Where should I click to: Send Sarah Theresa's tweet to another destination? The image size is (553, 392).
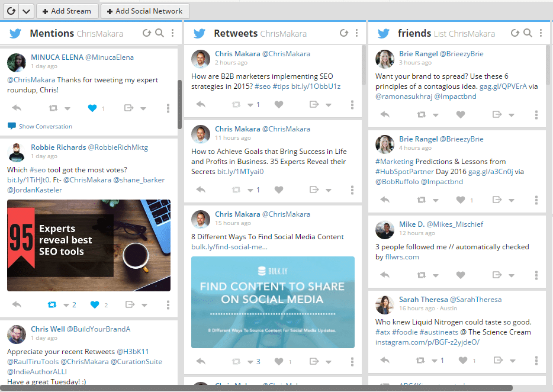click(x=498, y=360)
